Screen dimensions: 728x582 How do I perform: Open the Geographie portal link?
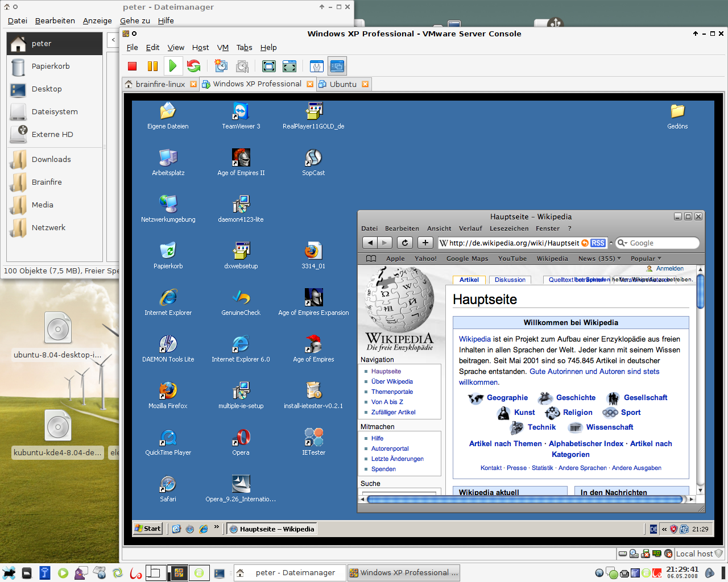click(x=507, y=398)
